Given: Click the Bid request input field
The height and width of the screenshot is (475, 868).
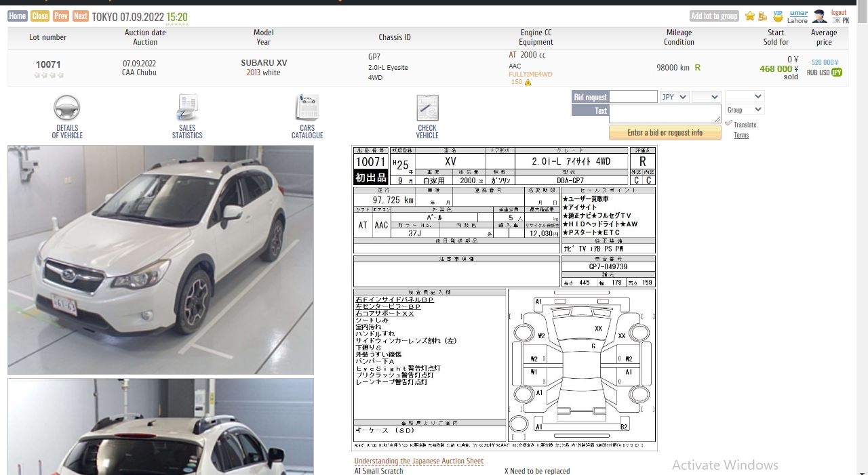Looking at the screenshot, I should click(633, 97).
